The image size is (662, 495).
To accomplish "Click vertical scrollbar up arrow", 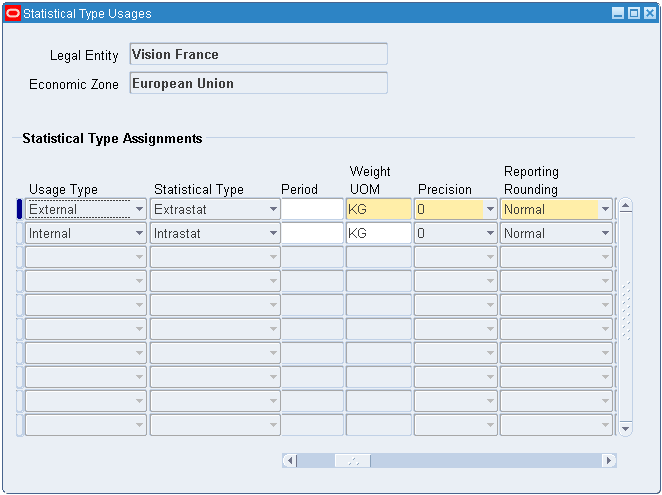I will pyautogui.click(x=625, y=206).
